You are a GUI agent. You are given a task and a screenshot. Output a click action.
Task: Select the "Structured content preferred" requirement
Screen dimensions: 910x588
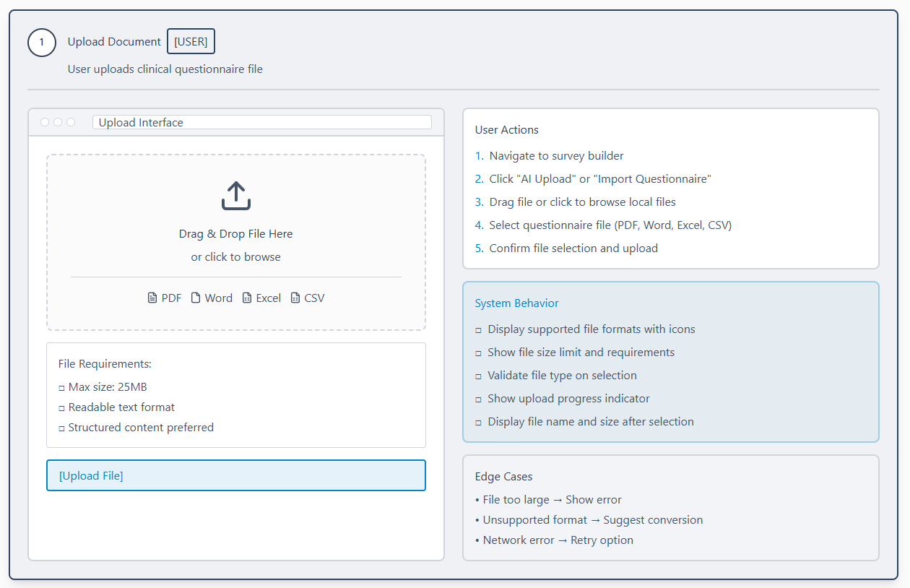141,427
